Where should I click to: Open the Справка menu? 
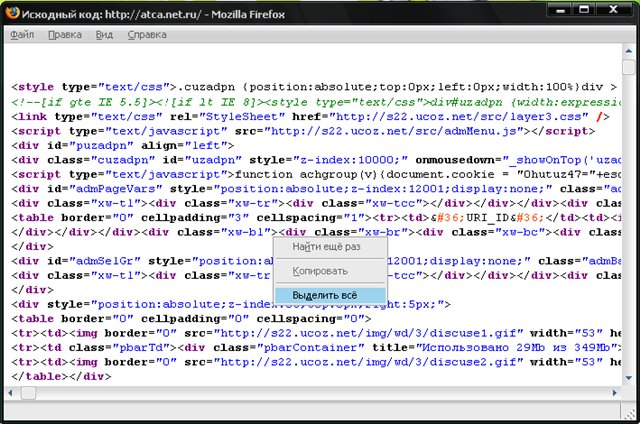tap(147, 35)
